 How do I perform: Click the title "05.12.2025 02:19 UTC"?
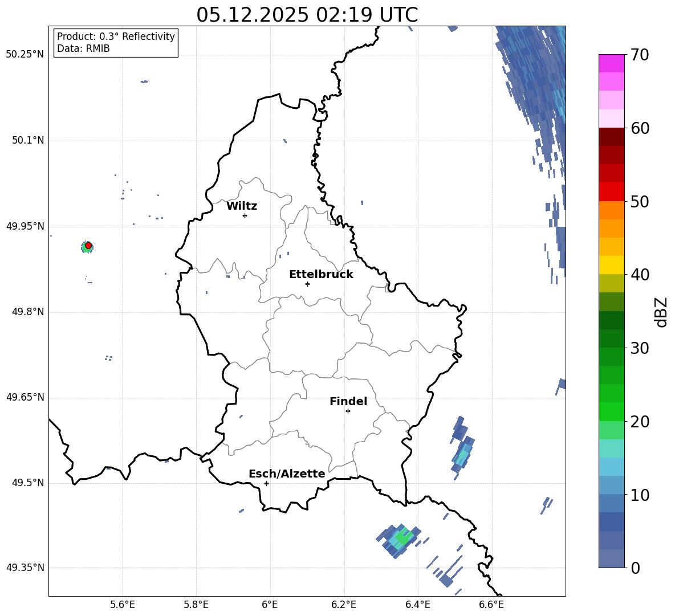[x=307, y=15]
